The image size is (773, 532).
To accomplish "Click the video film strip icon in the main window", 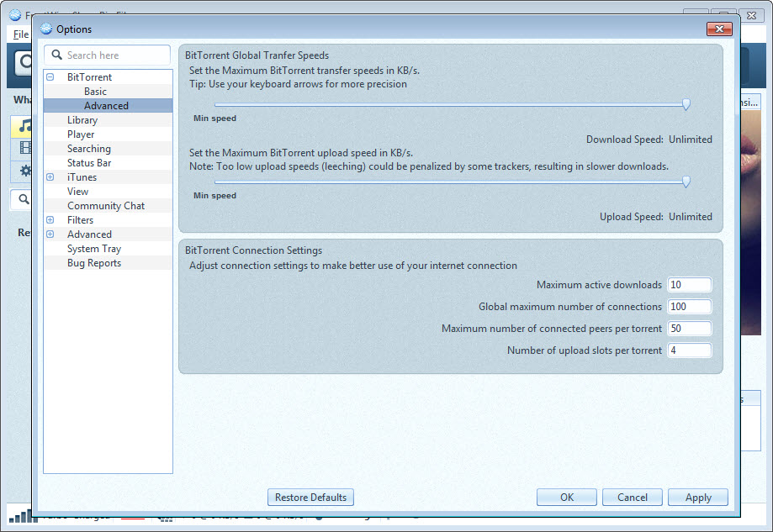I will (x=24, y=147).
